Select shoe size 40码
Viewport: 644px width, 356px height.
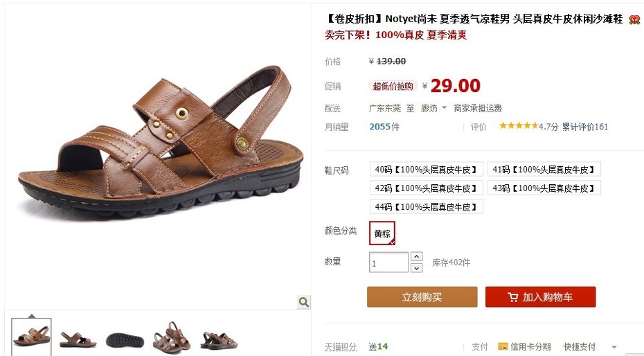pos(427,170)
